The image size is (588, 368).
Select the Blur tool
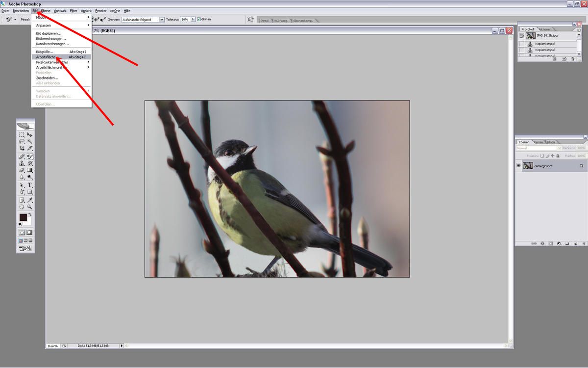click(x=22, y=177)
